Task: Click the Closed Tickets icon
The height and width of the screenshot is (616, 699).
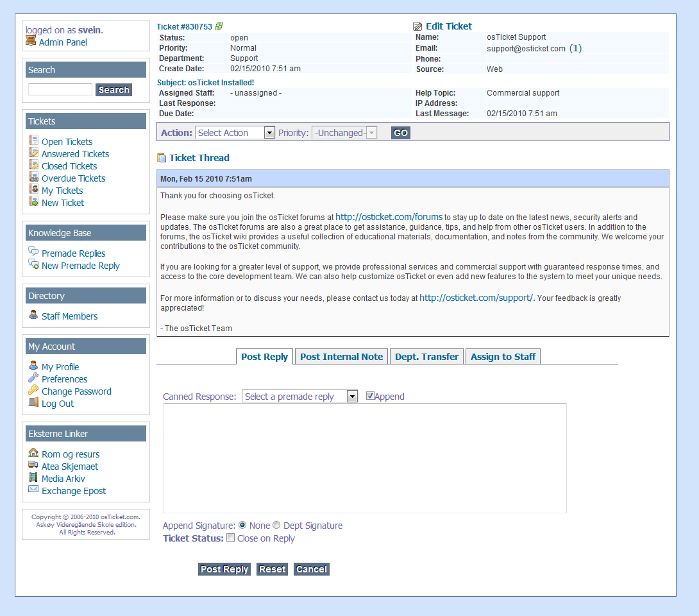Action: tap(33, 164)
